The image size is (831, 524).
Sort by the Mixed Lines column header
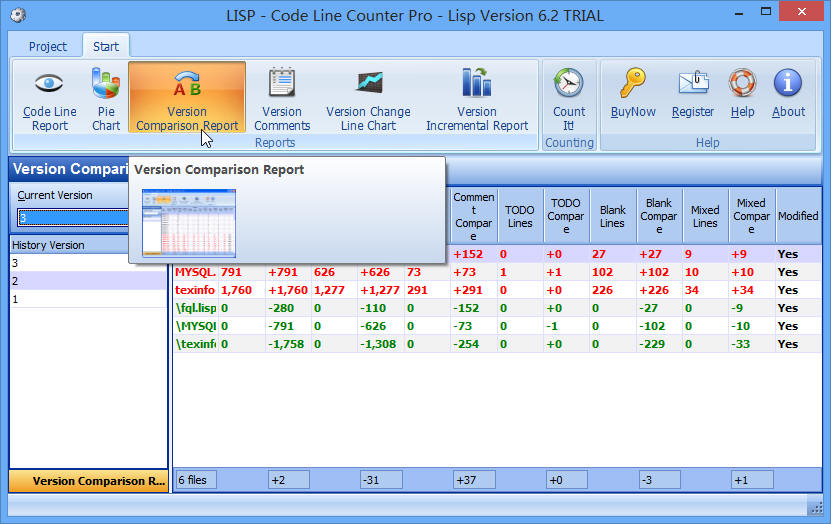[x=705, y=216]
